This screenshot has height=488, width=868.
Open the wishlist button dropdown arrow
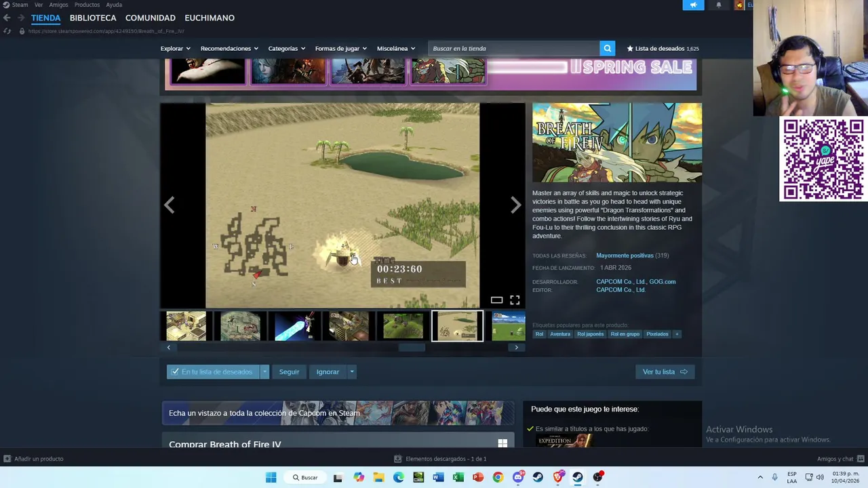point(264,371)
